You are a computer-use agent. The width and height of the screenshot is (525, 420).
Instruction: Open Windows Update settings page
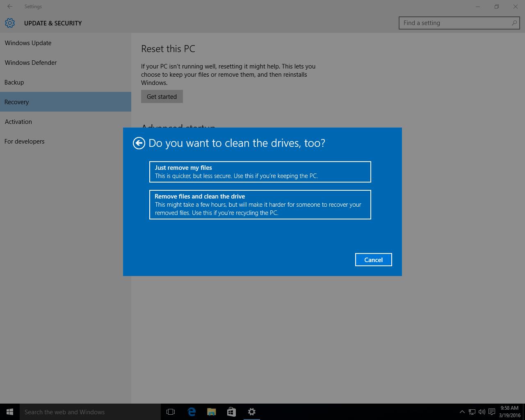66,43
